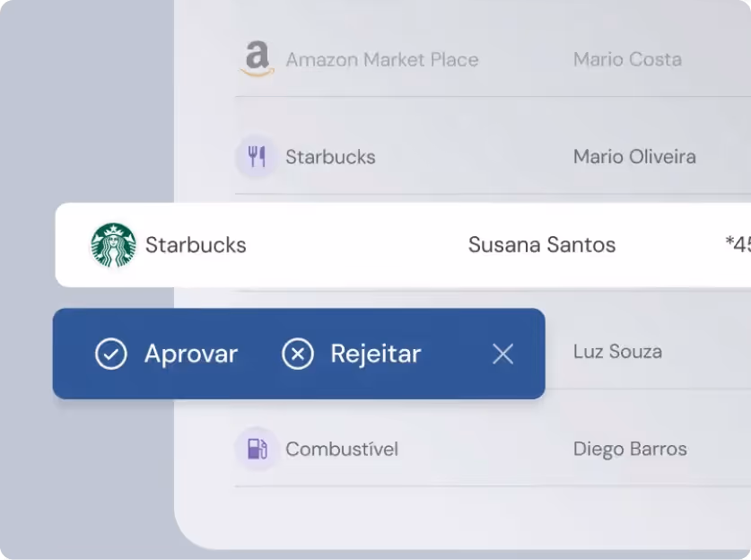Select the fork-and-knife icon beside Starbucks
Image resolution: width=751 pixels, height=560 pixels.
pos(256,157)
